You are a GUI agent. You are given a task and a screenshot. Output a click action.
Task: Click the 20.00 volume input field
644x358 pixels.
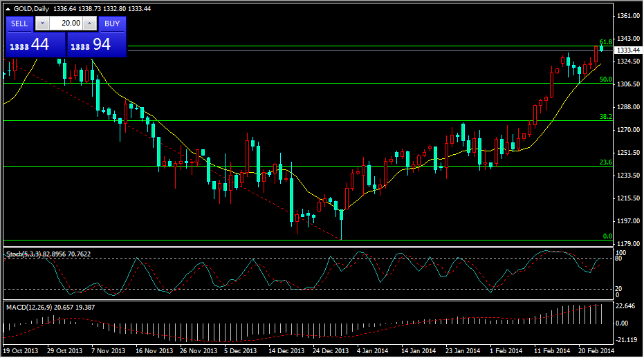66,23
